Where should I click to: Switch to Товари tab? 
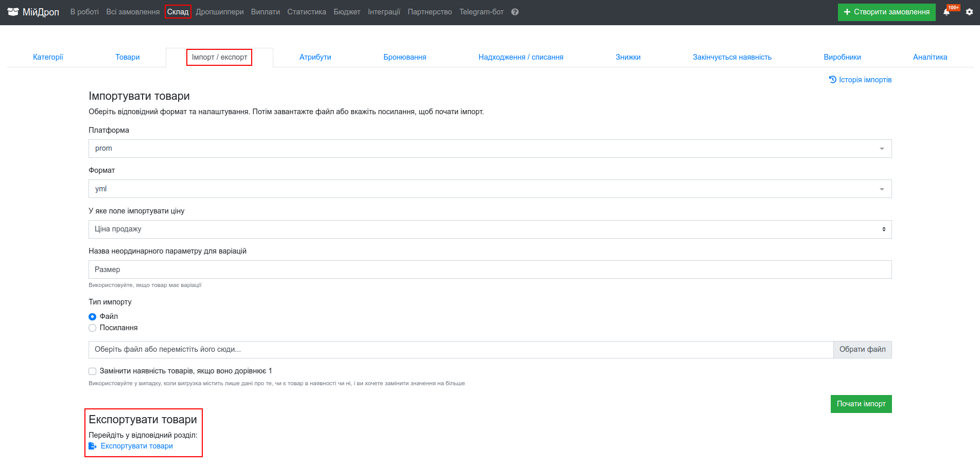tap(128, 57)
